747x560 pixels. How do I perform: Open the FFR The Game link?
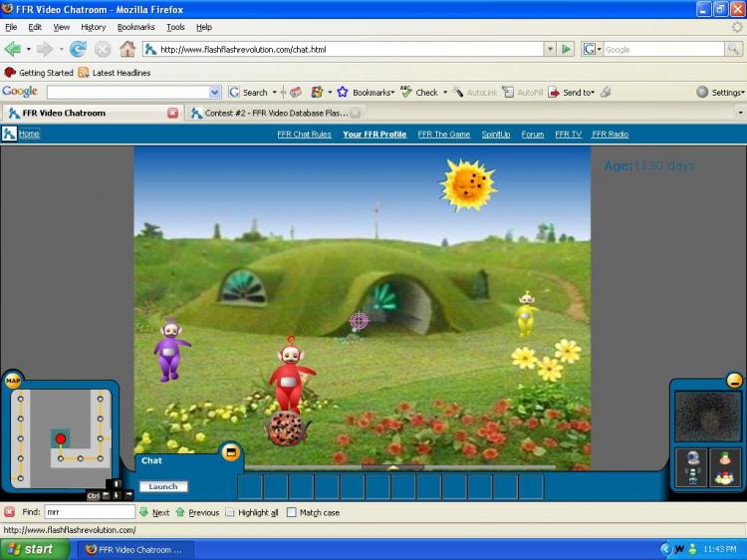click(444, 135)
